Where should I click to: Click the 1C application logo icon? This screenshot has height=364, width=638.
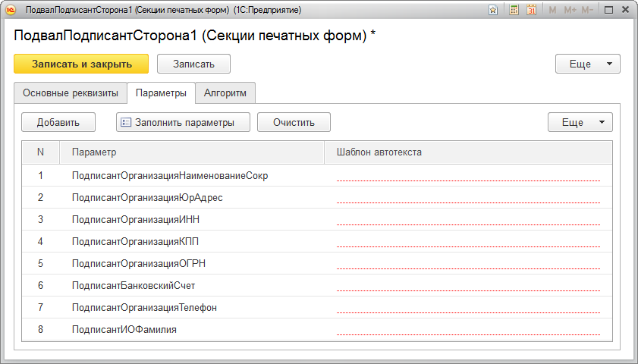[11, 11]
